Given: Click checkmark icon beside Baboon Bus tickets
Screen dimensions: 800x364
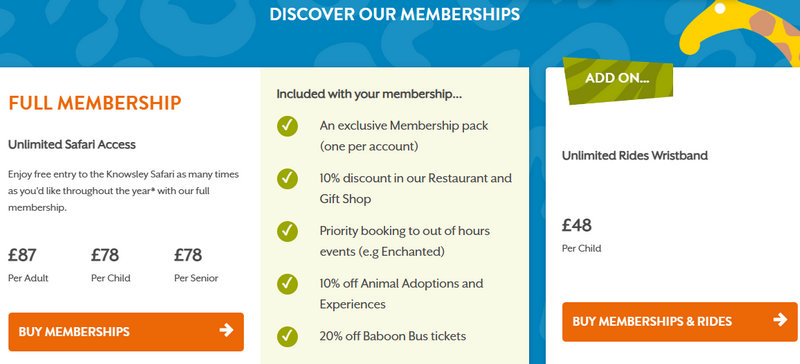Looking at the screenshot, I should 287,336.
